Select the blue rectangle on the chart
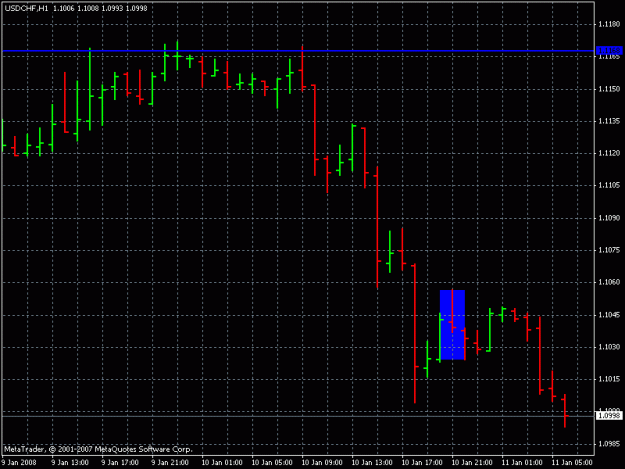This screenshot has width=625, height=469. tap(452, 325)
